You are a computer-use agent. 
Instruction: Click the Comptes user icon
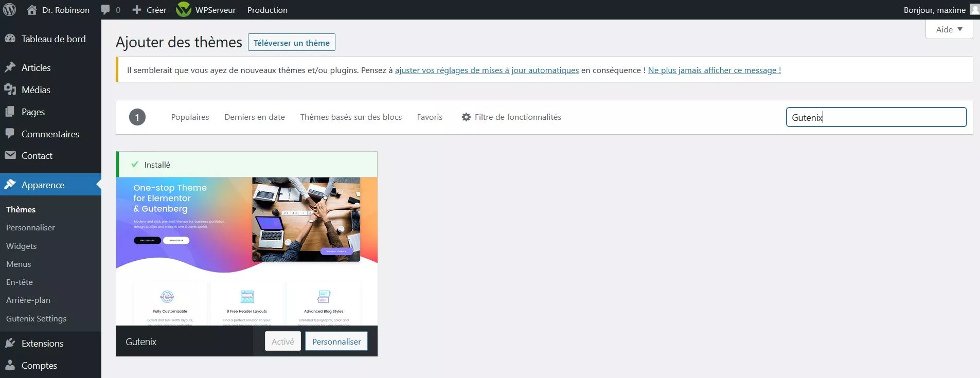(x=10, y=365)
